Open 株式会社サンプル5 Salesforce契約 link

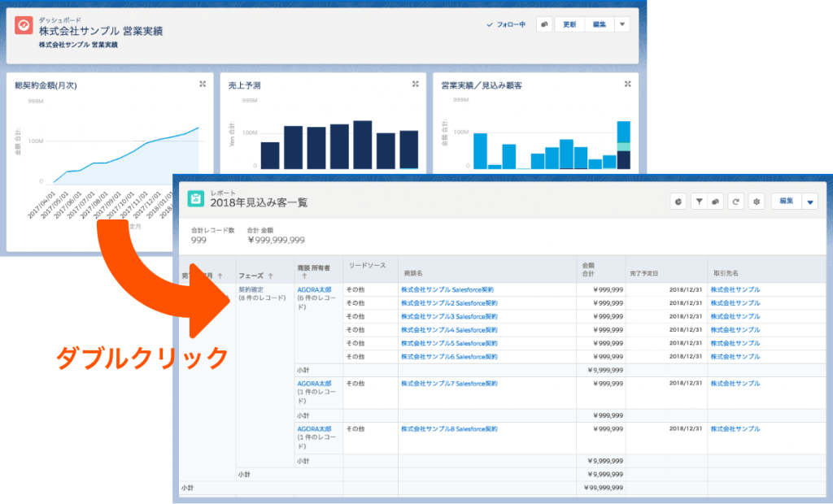click(449, 344)
